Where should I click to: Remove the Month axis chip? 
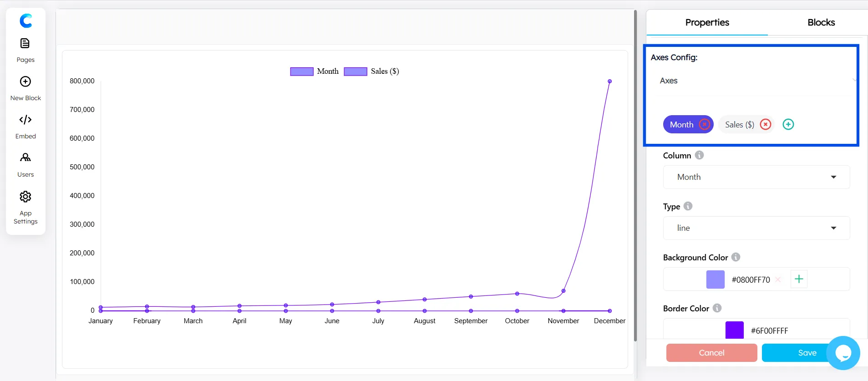(704, 124)
